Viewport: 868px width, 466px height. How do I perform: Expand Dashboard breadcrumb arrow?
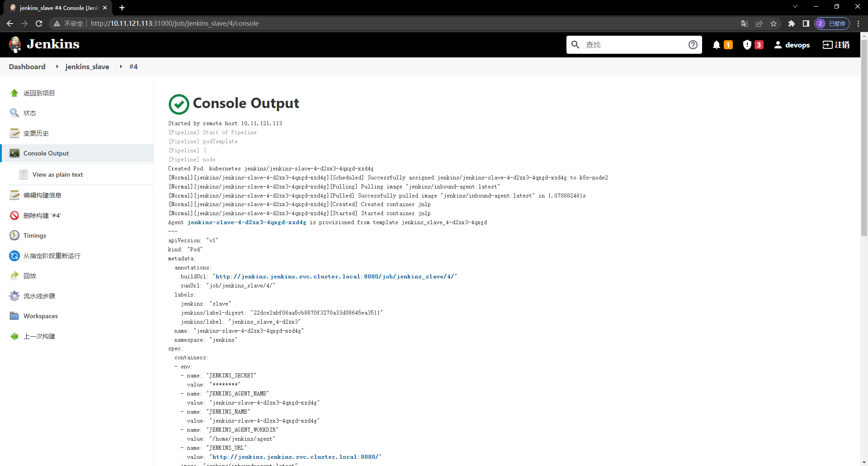click(57, 66)
